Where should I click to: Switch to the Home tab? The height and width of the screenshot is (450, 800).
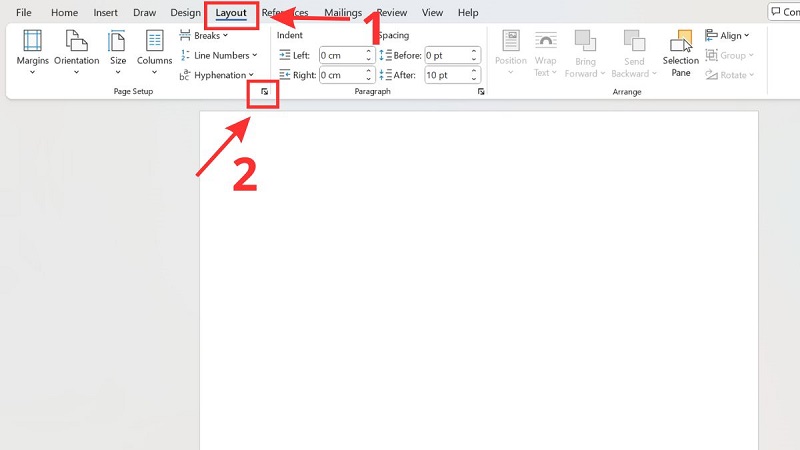tap(64, 13)
